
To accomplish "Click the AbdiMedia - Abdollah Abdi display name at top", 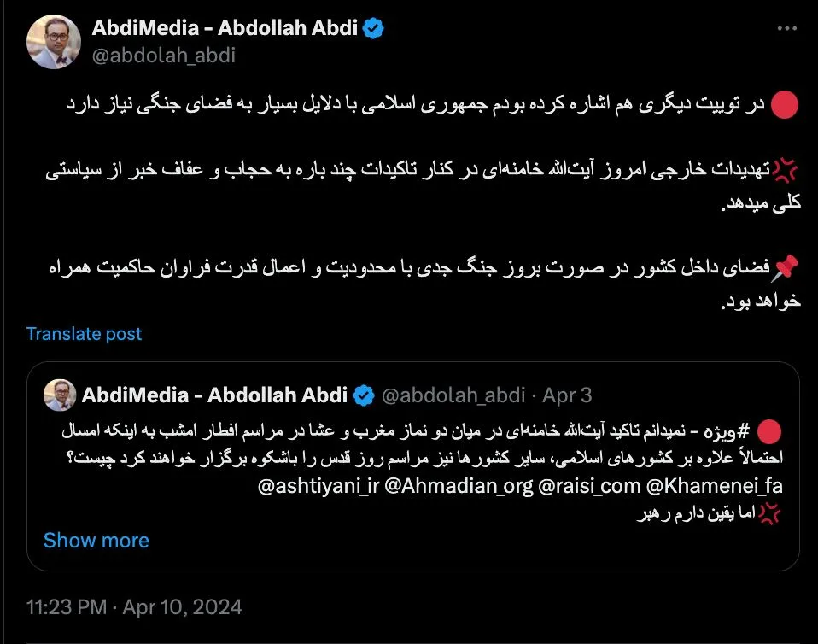I will tap(225, 27).
